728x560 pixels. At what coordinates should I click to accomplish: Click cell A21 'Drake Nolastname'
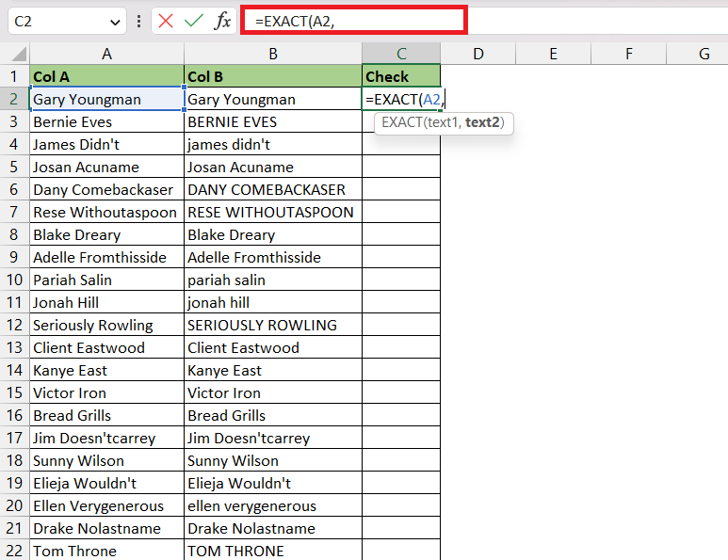pos(106,528)
